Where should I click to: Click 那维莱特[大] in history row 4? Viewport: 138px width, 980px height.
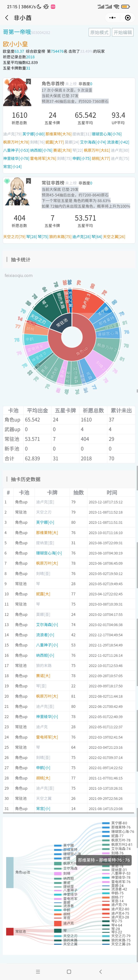(47, 533)
